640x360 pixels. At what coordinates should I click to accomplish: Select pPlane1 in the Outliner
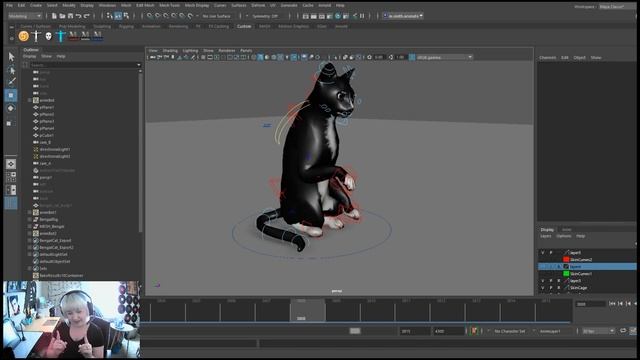[47, 107]
